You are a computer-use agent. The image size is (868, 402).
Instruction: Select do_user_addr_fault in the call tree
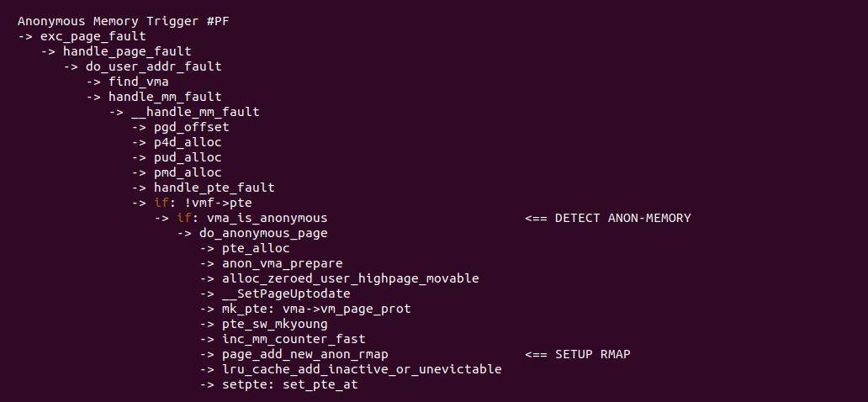[x=154, y=66]
